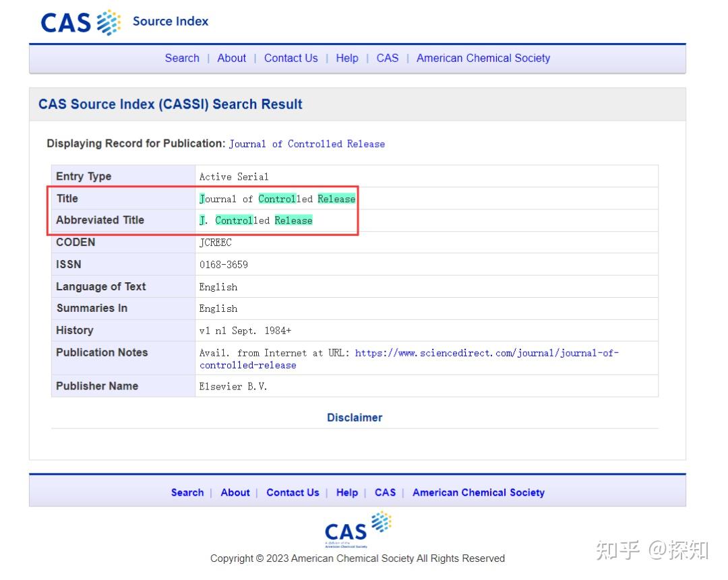Screen dimensions: 728x580
Task: Click the Publication Notes row label
Action: (102, 352)
